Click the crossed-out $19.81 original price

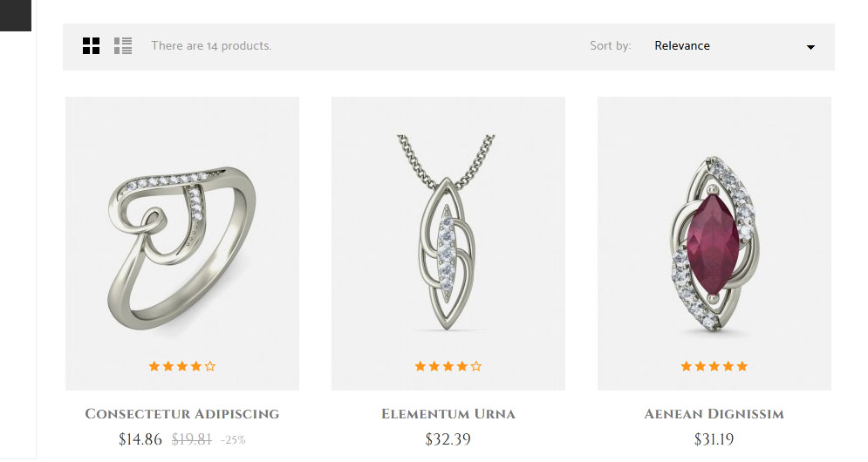point(192,439)
